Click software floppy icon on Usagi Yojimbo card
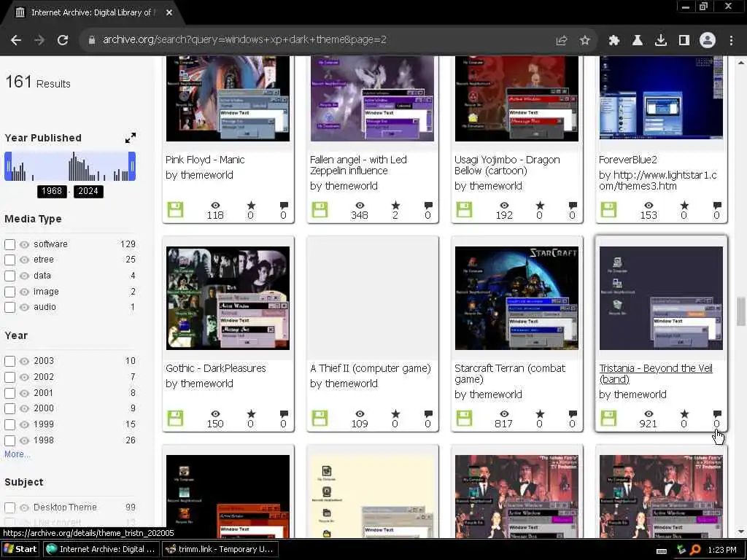The width and height of the screenshot is (747, 560). pyautogui.click(x=464, y=209)
